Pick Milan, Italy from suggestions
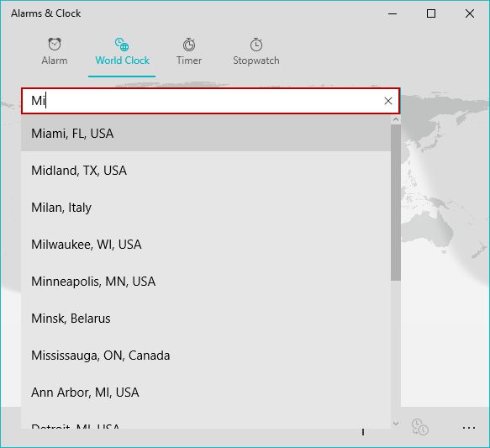490x448 pixels. [206, 208]
